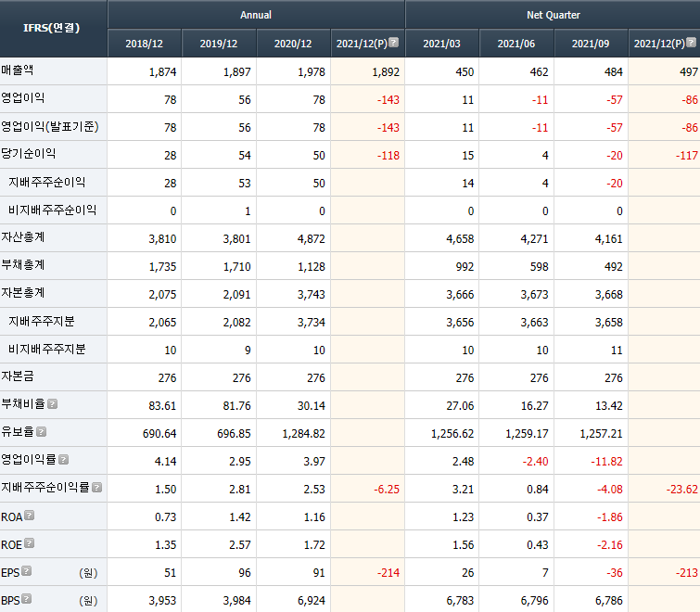Click 2021/03 부채총계 value 992
700x612 pixels.
click(x=465, y=266)
